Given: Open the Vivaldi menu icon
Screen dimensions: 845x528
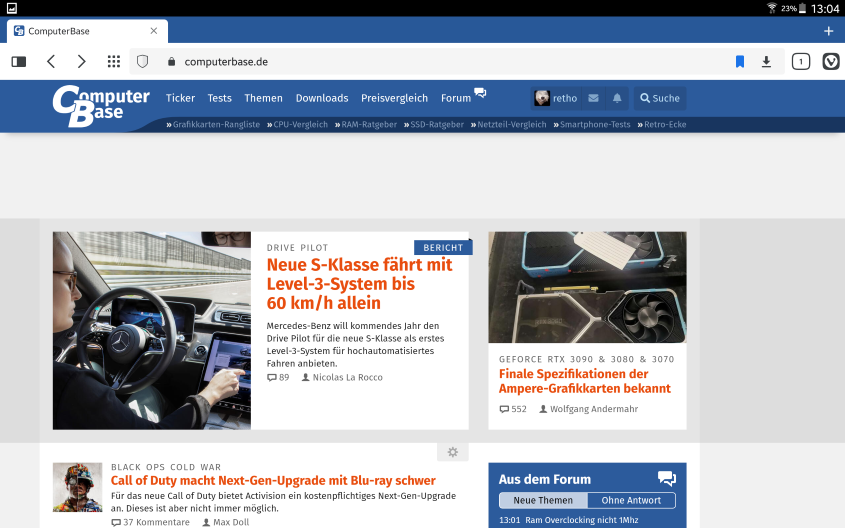Looking at the screenshot, I should 831,61.
